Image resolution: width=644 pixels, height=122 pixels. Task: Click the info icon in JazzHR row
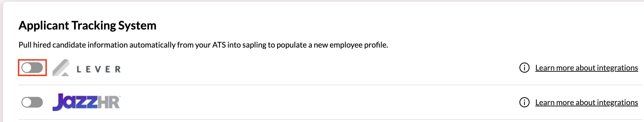pos(524,102)
